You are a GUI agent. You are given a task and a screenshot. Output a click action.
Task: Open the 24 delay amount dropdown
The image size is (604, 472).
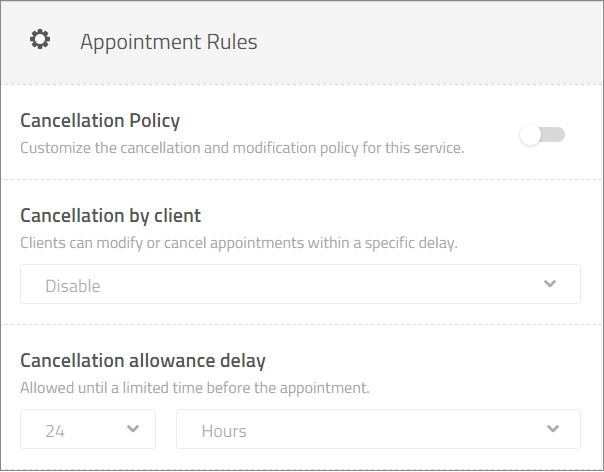[x=88, y=430]
